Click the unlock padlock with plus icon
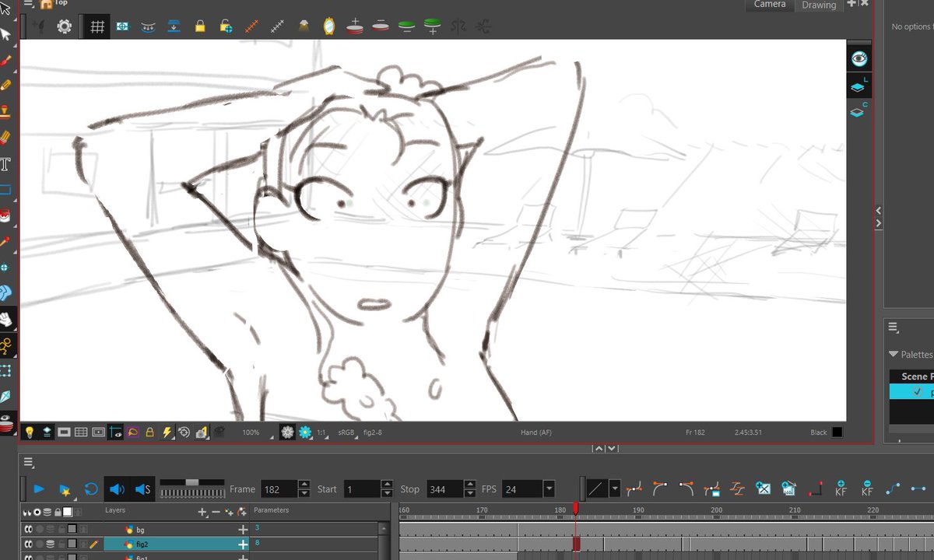934x560 pixels. [x=226, y=26]
